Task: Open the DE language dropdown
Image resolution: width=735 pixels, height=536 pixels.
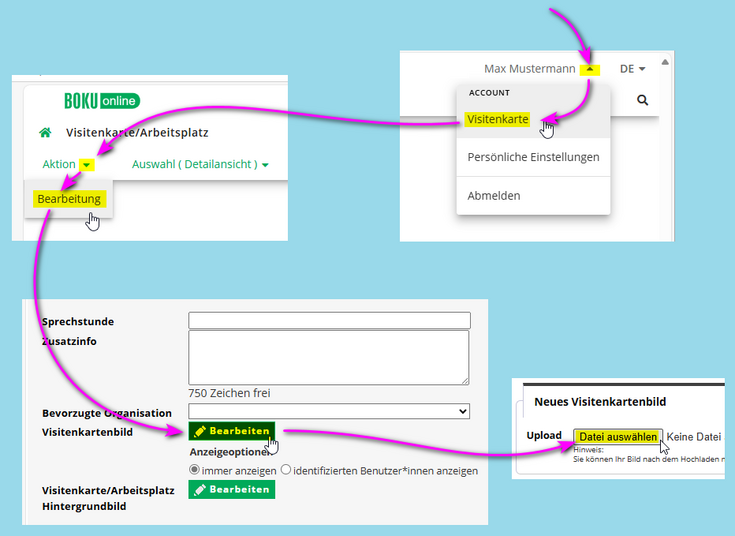Action: tap(632, 69)
